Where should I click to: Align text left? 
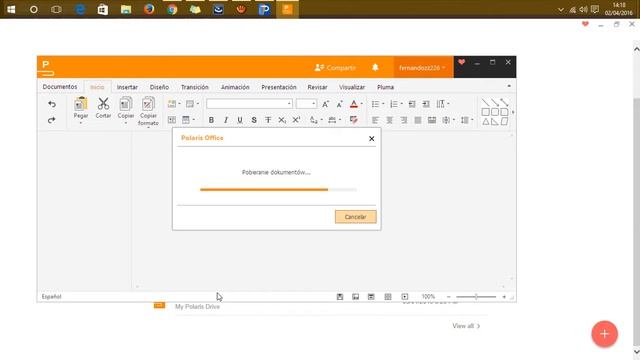pos(375,120)
